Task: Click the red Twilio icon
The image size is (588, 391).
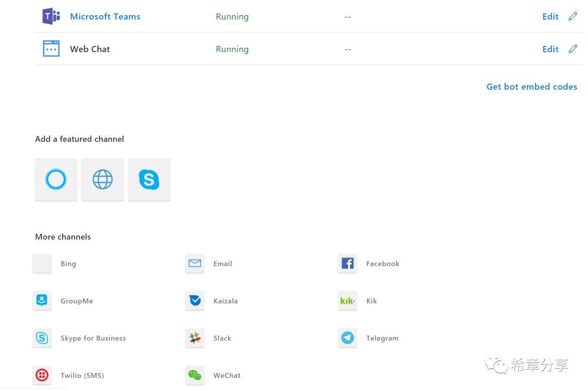Action: [42, 375]
